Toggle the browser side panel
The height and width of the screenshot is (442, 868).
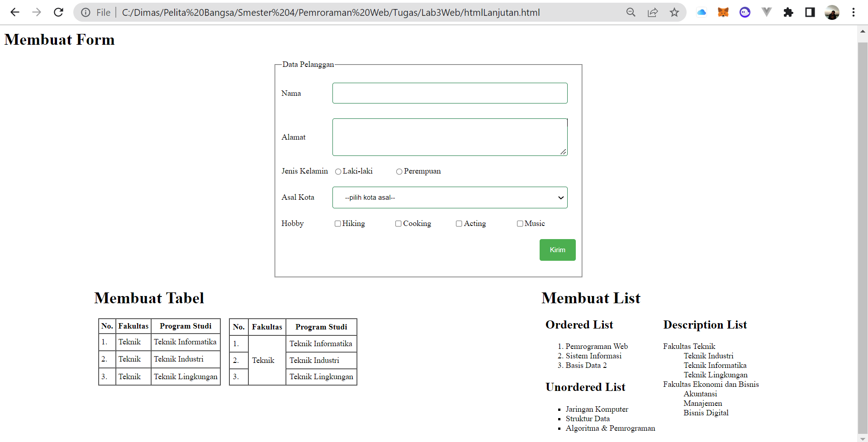coord(810,12)
